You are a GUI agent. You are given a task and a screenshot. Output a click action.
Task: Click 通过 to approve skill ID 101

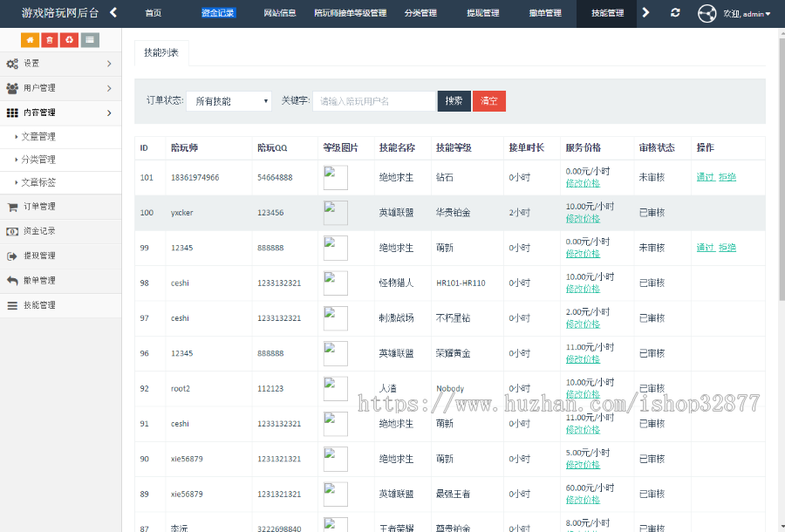(x=706, y=177)
